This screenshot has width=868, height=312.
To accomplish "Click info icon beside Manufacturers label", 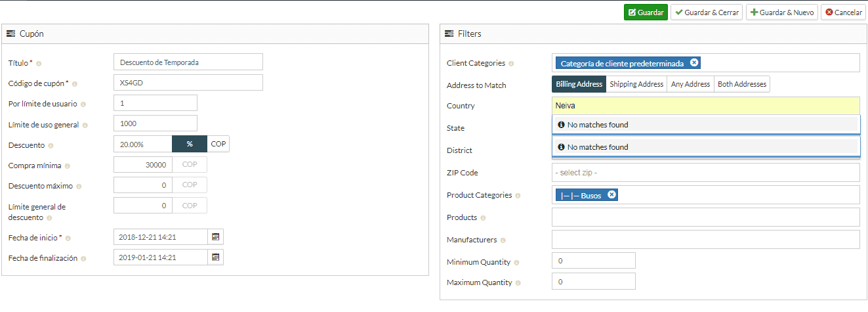I will (x=503, y=240).
